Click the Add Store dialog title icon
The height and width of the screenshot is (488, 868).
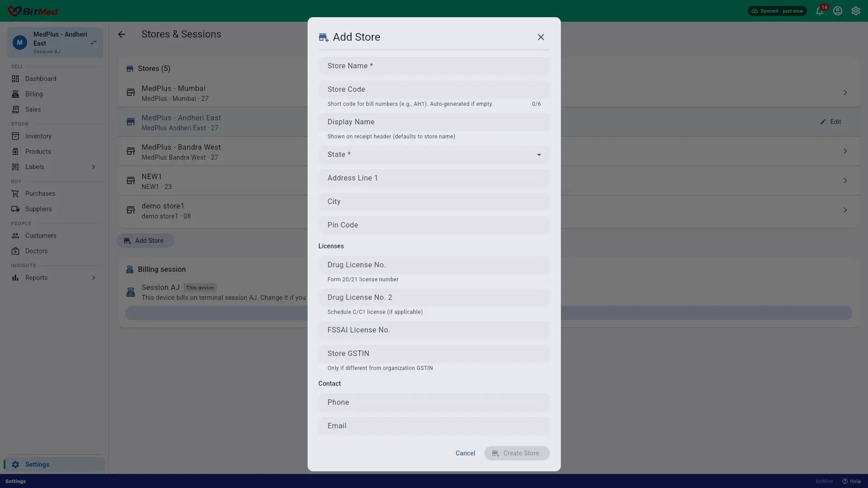[323, 37]
